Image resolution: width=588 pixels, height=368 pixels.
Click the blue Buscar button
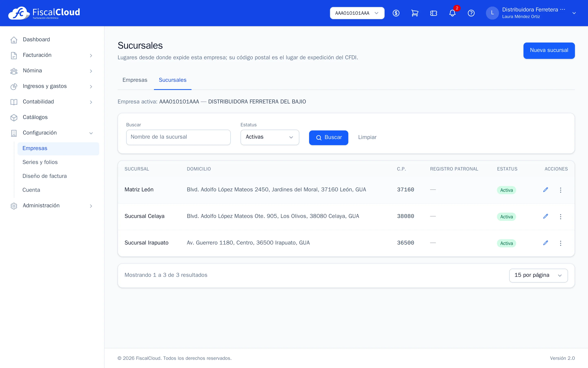tap(329, 138)
